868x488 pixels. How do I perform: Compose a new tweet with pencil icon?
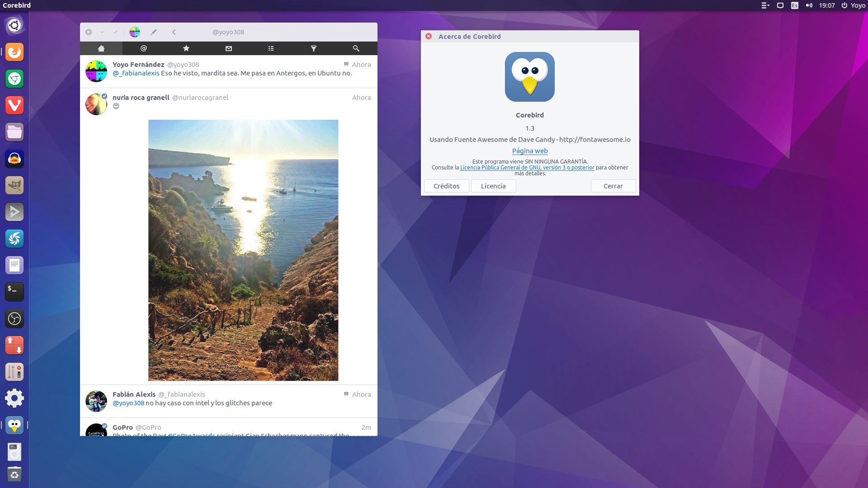[154, 32]
